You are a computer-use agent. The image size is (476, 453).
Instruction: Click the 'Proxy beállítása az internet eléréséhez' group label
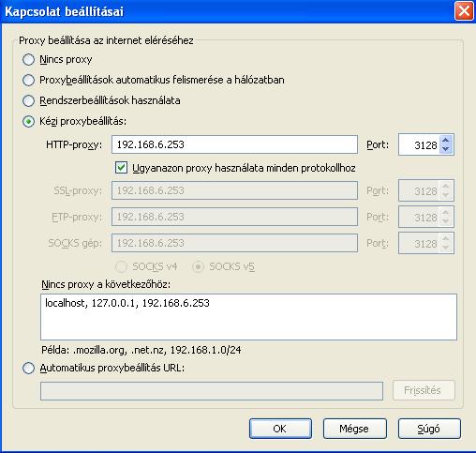(106, 40)
